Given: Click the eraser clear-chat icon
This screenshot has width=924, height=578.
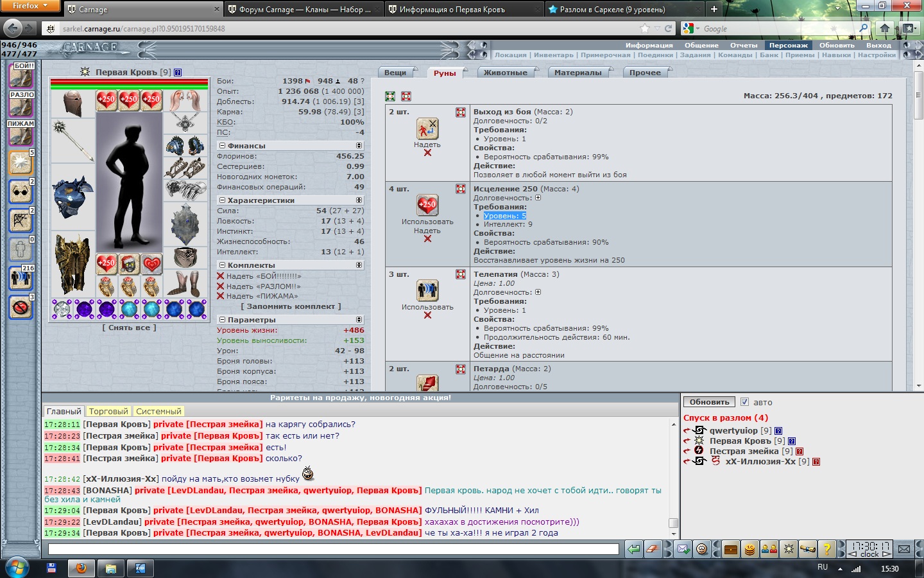Looking at the screenshot, I should tap(652, 549).
